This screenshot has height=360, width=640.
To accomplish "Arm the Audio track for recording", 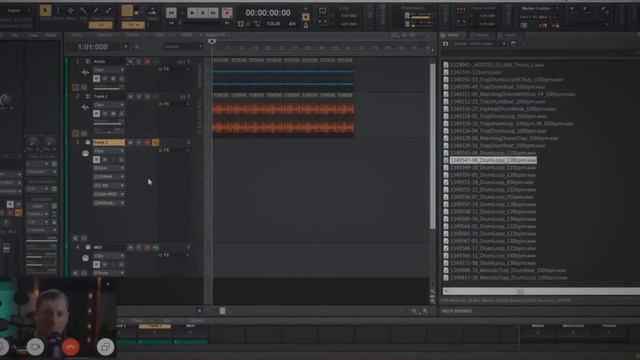I will click(x=147, y=62).
